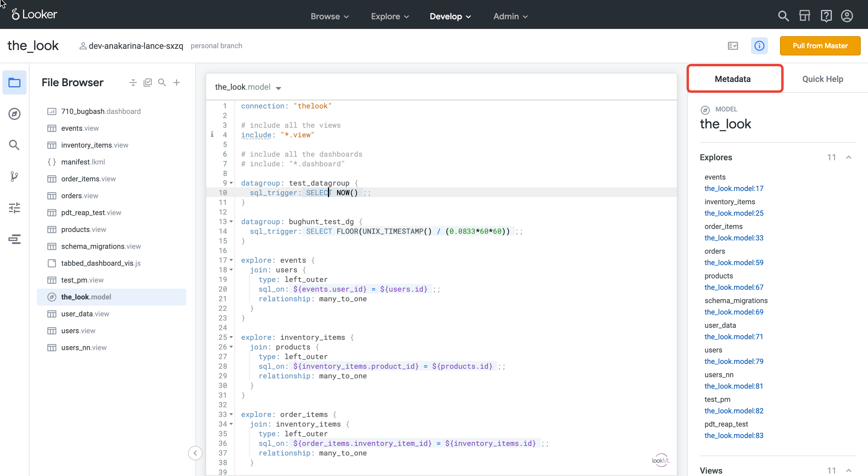Click the Marketplace store icon
The image size is (868, 476).
[804, 16]
